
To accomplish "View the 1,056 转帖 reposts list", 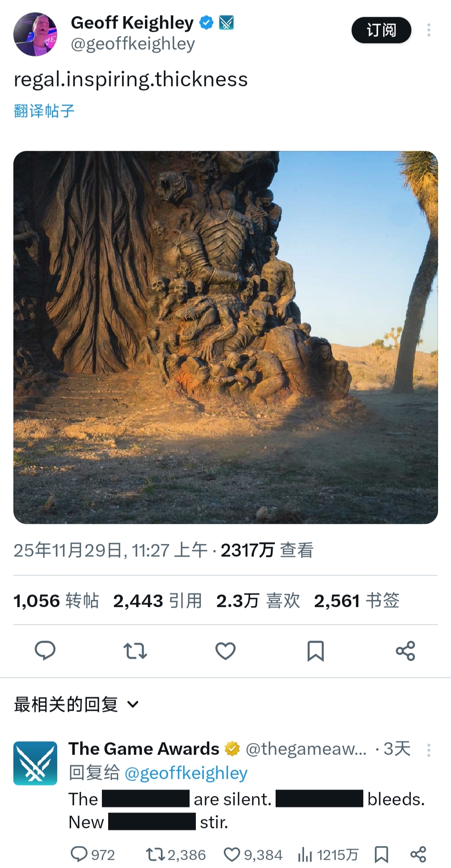I will (56, 601).
